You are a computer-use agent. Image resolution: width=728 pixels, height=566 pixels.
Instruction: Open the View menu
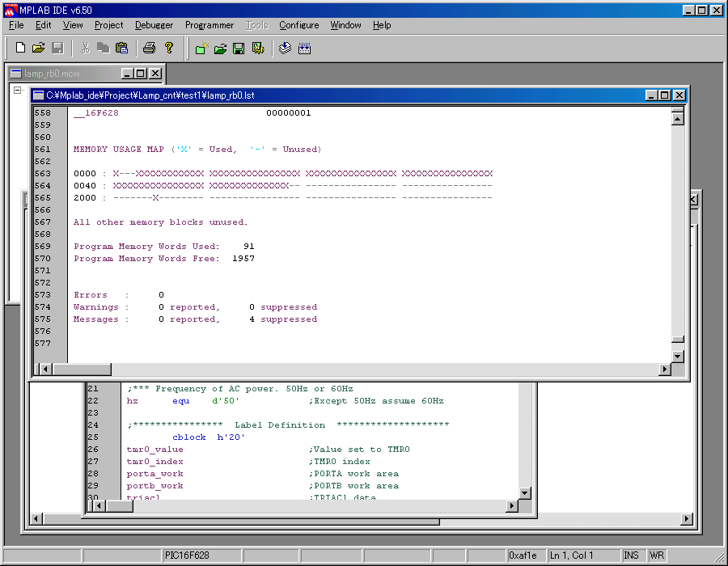[x=73, y=25]
